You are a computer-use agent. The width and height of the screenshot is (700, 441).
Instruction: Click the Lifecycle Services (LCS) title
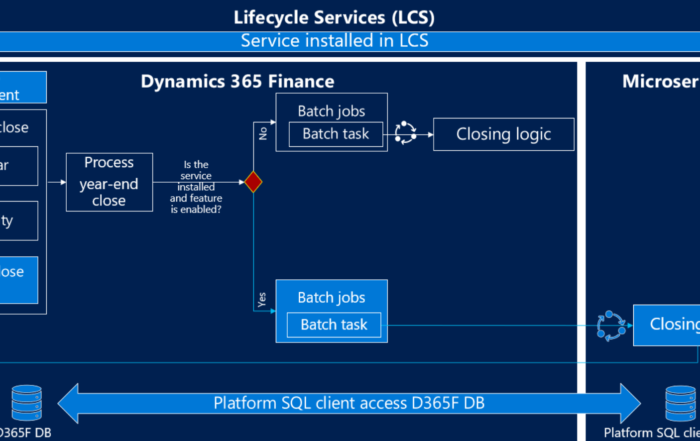[334, 17]
